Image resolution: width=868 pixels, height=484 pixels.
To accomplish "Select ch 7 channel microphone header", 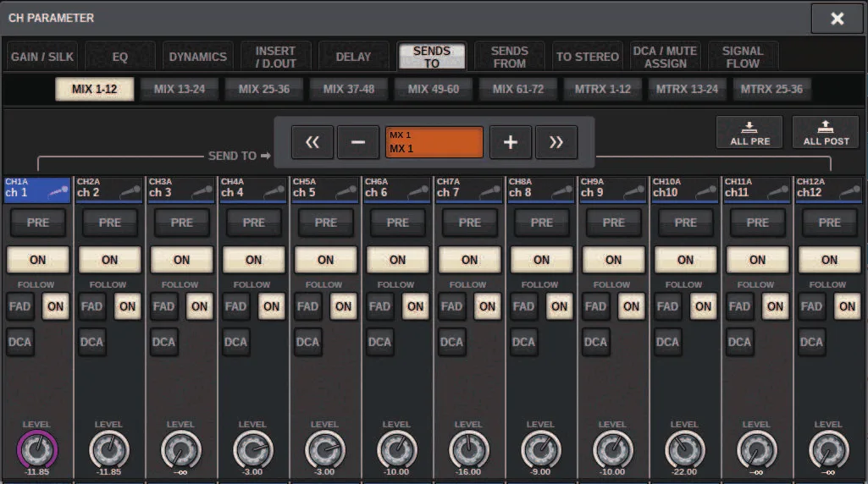I will pos(469,190).
